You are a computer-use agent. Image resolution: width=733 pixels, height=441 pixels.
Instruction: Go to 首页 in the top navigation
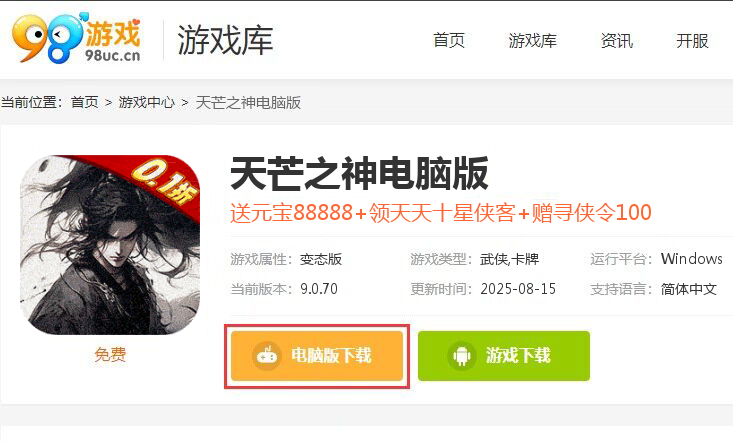pyautogui.click(x=449, y=41)
